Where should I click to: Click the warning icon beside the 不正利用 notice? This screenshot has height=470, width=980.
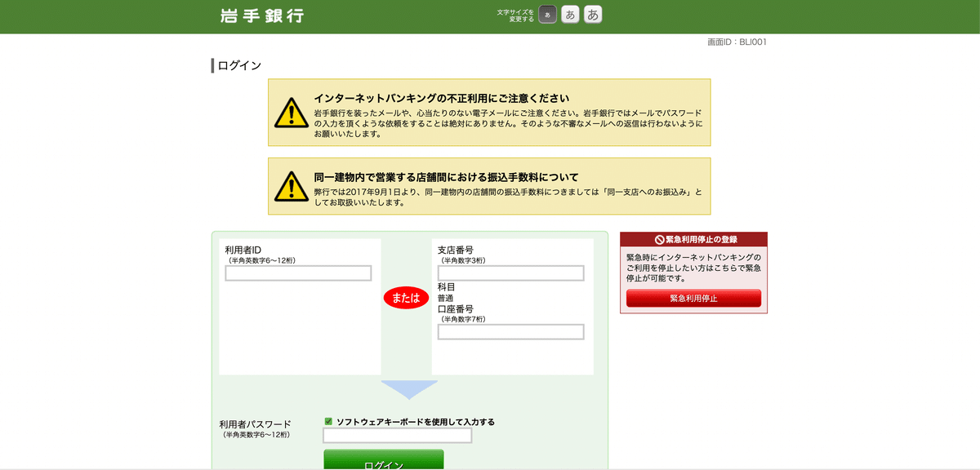tap(291, 113)
